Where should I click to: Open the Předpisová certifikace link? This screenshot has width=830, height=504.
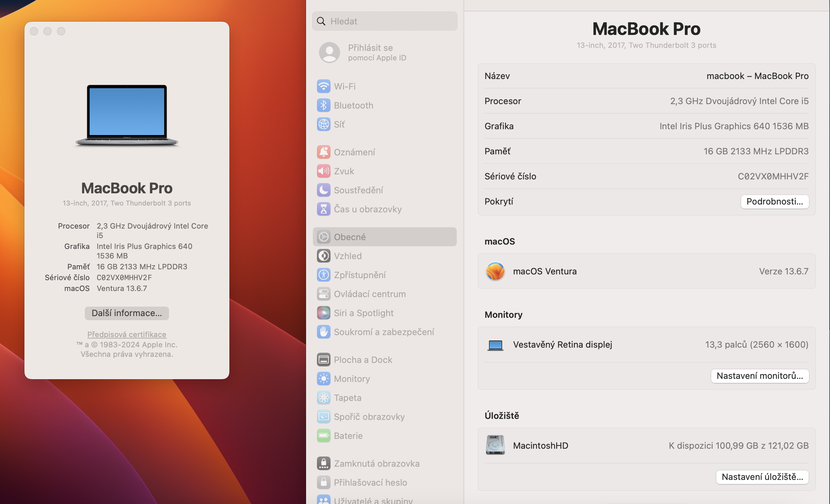[127, 334]
